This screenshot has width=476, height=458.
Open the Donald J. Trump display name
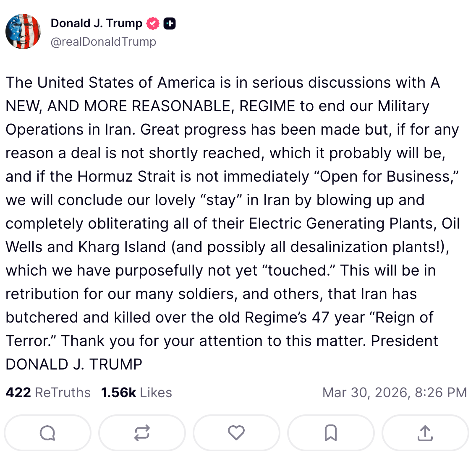coord(96,23)
